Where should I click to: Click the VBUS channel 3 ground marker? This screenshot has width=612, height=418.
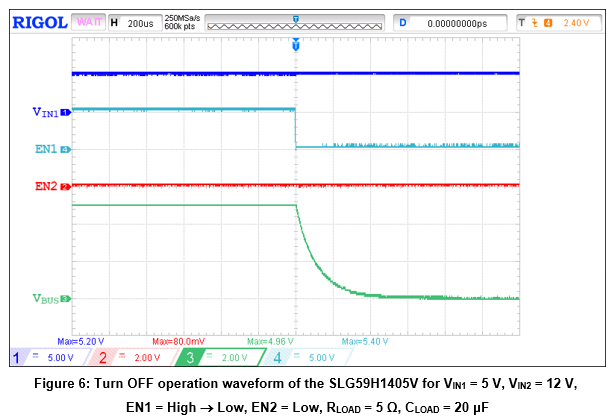(66, 298)
